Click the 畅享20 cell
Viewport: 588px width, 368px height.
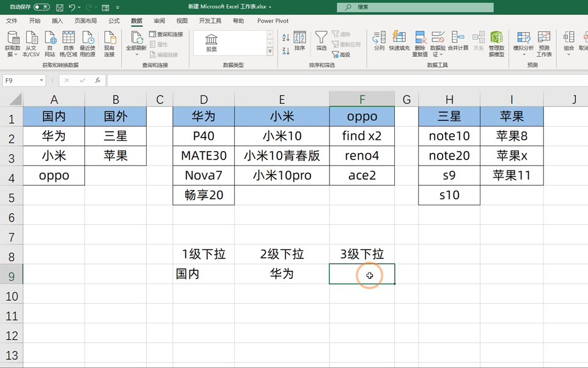pyautogui.click(x=204, y=195)
